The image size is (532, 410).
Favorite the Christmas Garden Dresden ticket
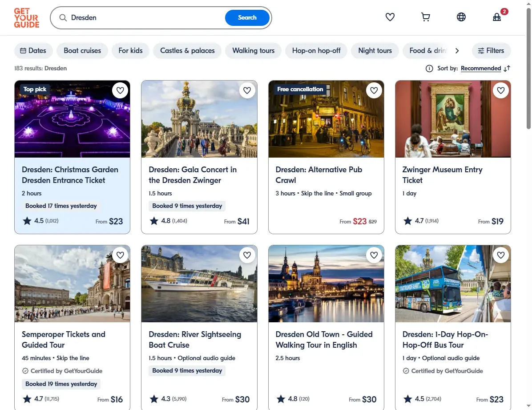[120, 90]
